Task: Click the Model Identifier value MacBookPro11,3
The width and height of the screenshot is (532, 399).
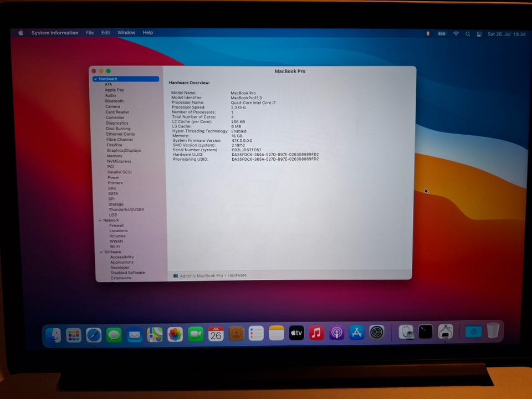Action: [246, 98]
